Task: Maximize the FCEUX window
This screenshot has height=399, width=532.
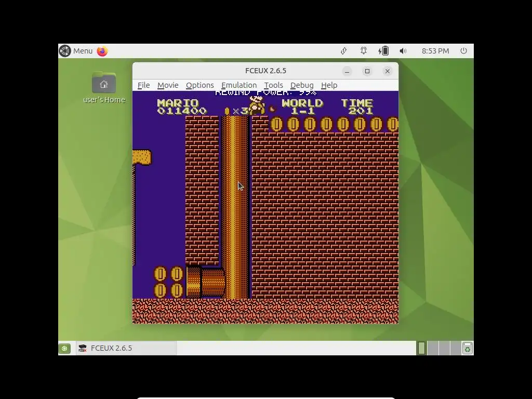Action: 367,71
